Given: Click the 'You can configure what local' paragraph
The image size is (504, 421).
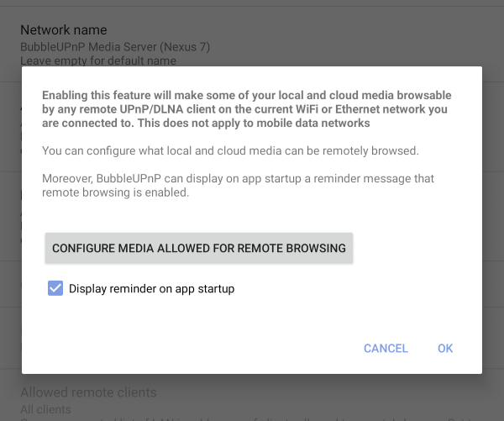Looking at the screenshot, I should coord(230,150).
